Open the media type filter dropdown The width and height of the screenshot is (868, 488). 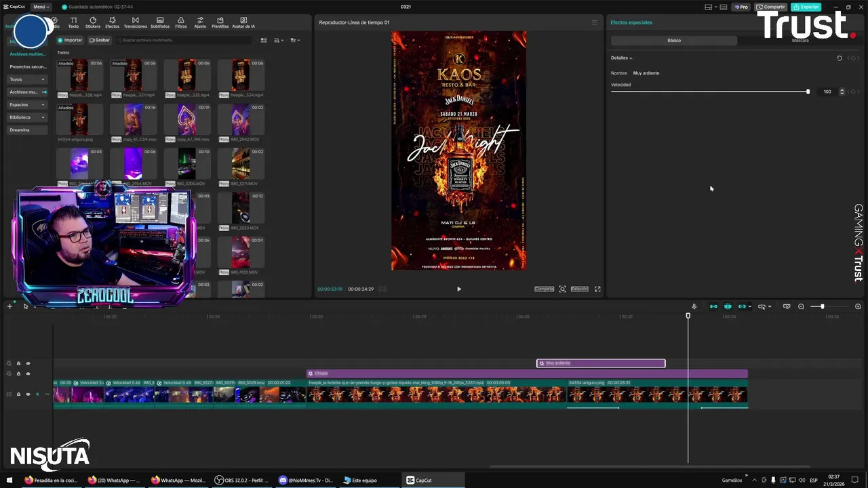tap(294, 40)
